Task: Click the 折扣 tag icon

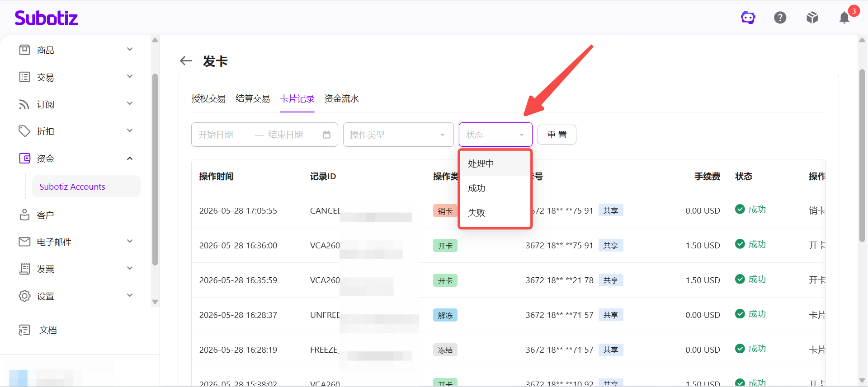Action: click(24, 131)
